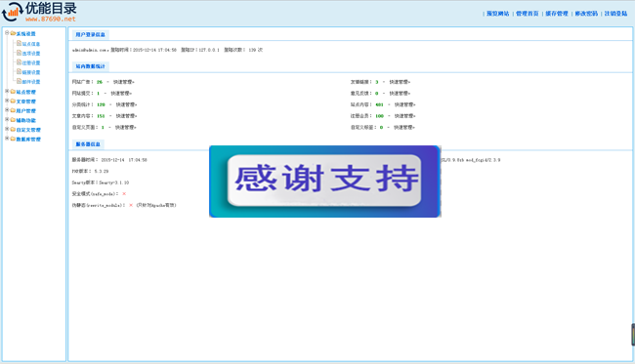The width and height of the screenshot is (635, 364).
Task: Expand the 站点管理 tree node
Action: click(7, 91)
